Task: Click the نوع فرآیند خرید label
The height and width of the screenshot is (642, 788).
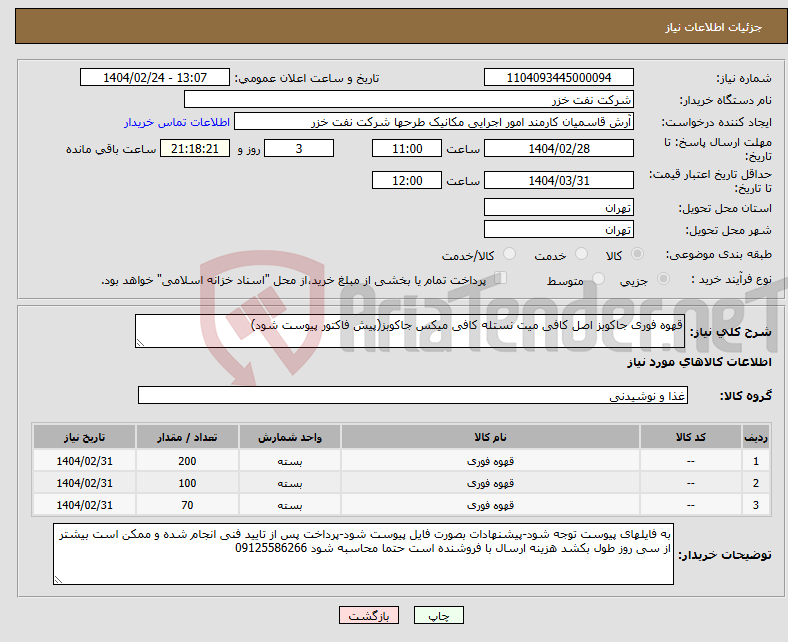Action: pyautogui.click(x=731, y=279)
